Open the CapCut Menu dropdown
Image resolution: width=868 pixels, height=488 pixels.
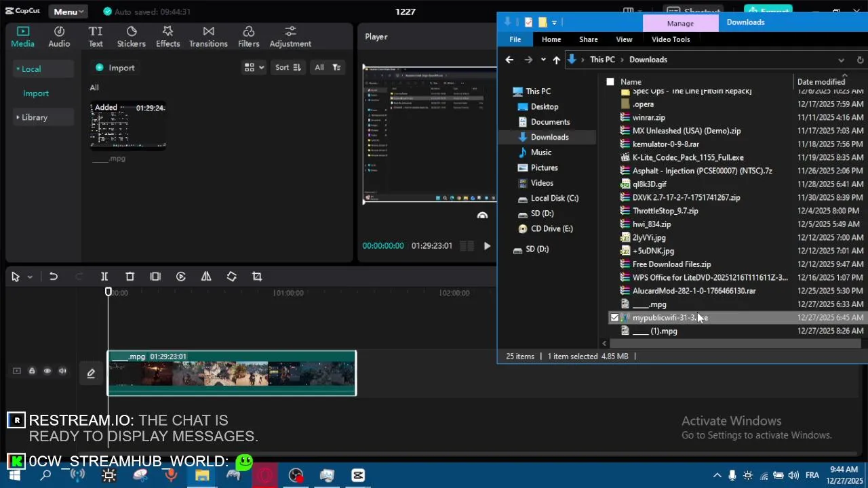tap(68, 12)
